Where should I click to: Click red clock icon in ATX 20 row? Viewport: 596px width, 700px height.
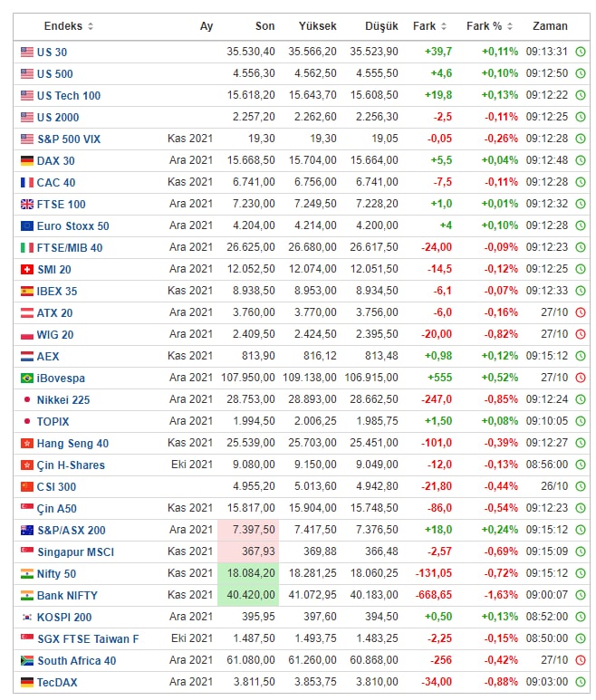(581, 312)
